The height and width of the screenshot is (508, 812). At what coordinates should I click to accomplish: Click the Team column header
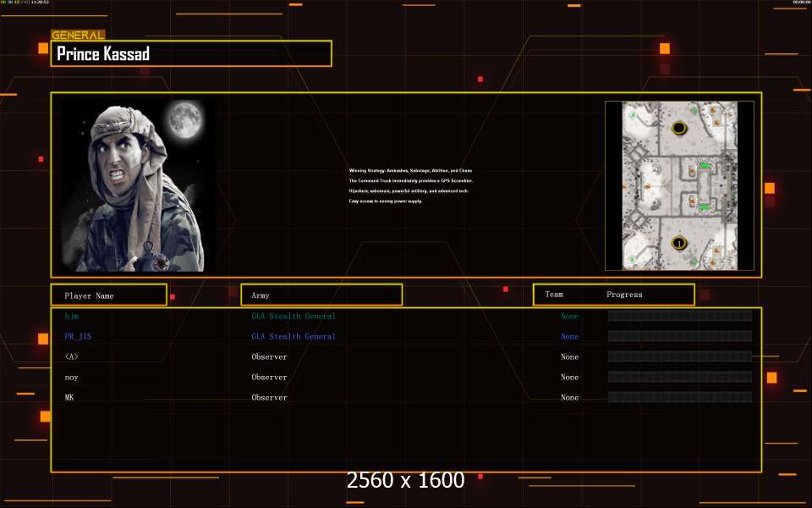pyautogui.click(x=555, y=295)
